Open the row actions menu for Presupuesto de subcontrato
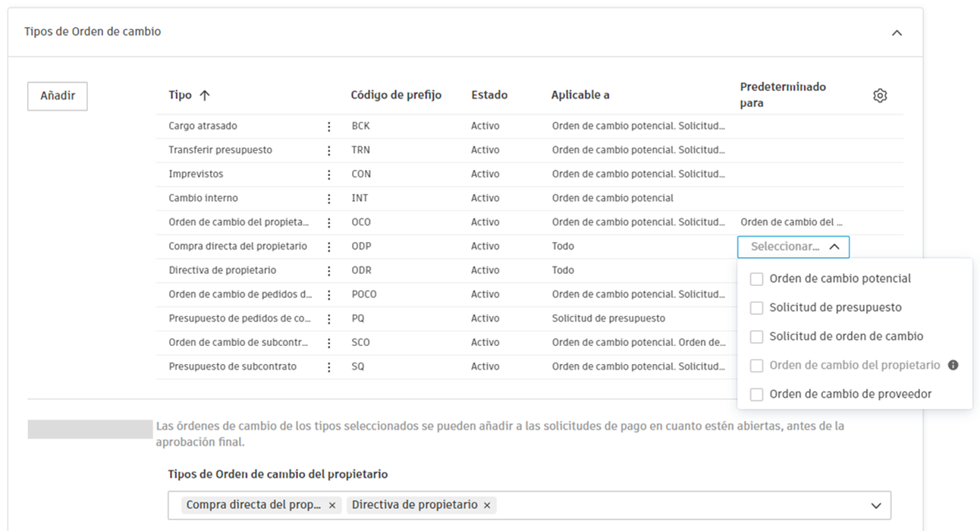Screen dimensions: 980x531 pos(328,366)
